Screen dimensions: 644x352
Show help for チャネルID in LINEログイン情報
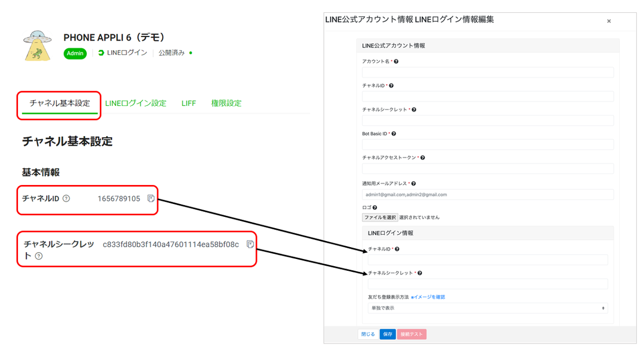(397, 249)
